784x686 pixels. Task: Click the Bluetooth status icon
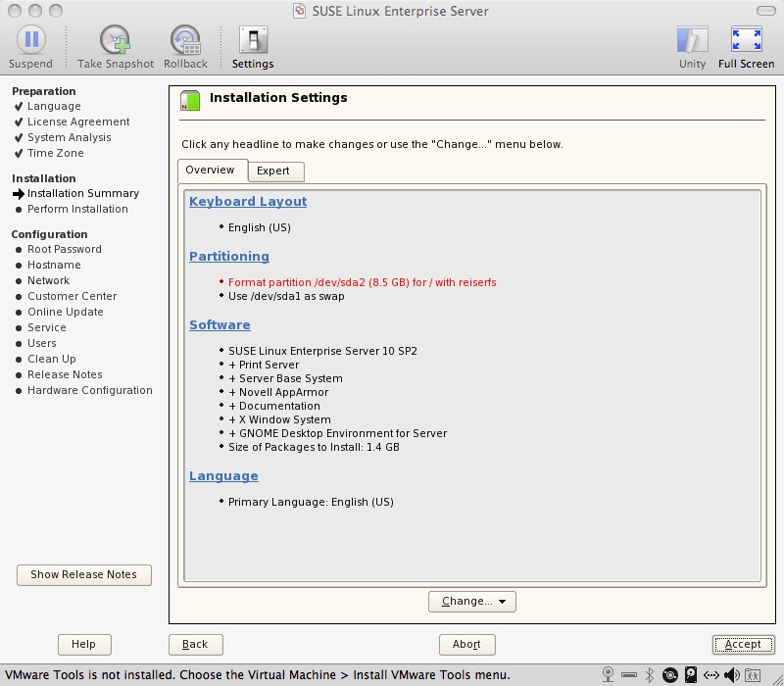(650, 675)
